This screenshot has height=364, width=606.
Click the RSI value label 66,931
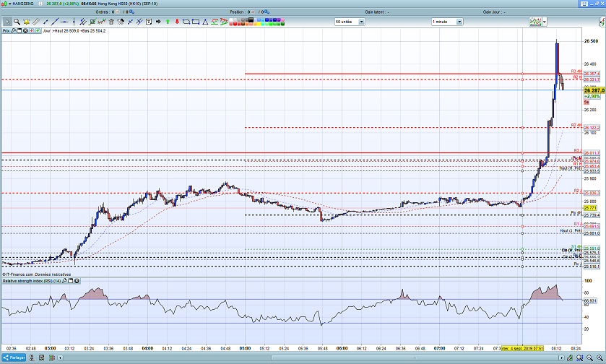point(590,300)
